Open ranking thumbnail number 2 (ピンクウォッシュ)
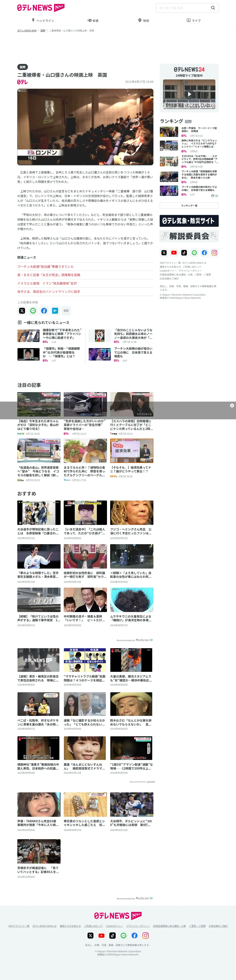 169,145
